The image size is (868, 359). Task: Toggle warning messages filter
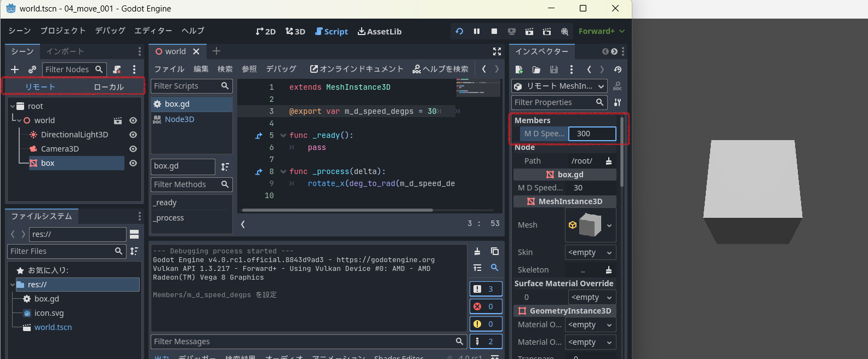[486, 324]
